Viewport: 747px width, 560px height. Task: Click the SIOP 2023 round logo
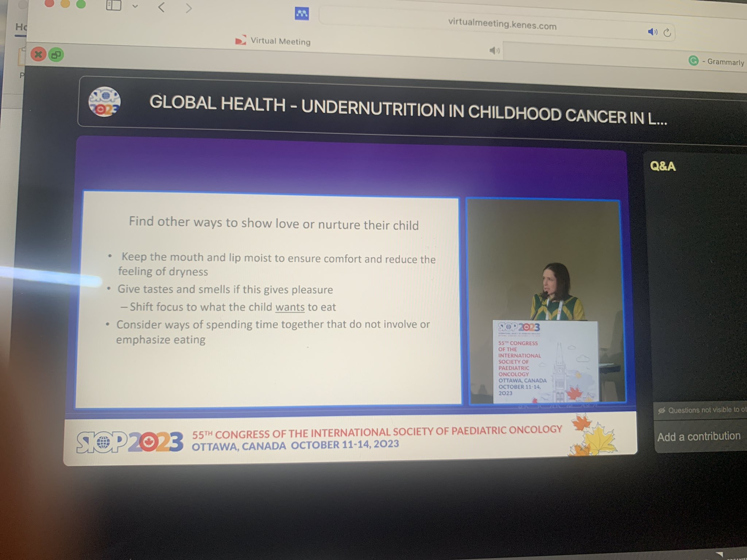[x=104, y=102]
